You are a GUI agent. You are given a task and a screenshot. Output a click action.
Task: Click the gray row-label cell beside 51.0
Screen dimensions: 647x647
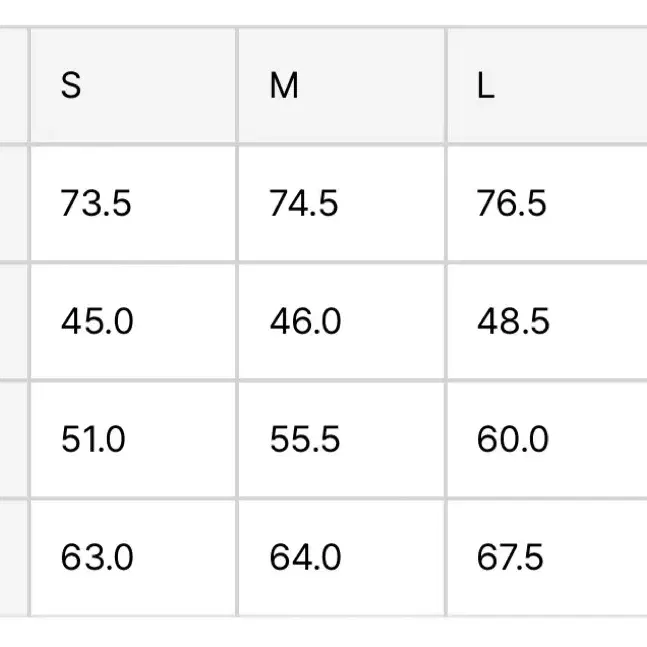click(x=14, y=439)
